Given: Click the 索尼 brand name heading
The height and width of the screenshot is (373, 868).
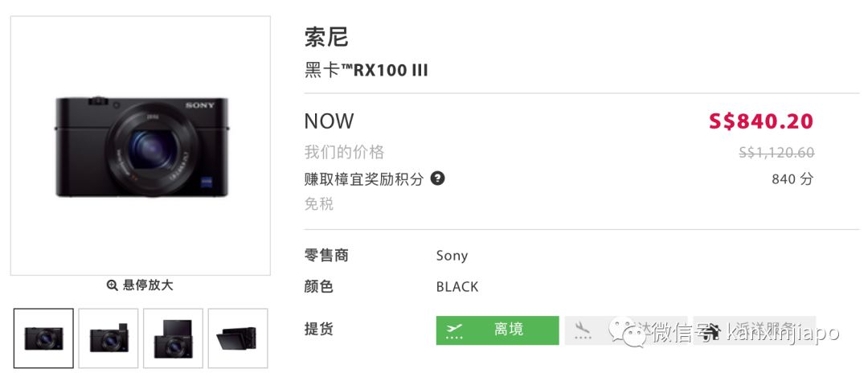Looking at the screenshot, I should pyautogui.click(x=326, y=37).
